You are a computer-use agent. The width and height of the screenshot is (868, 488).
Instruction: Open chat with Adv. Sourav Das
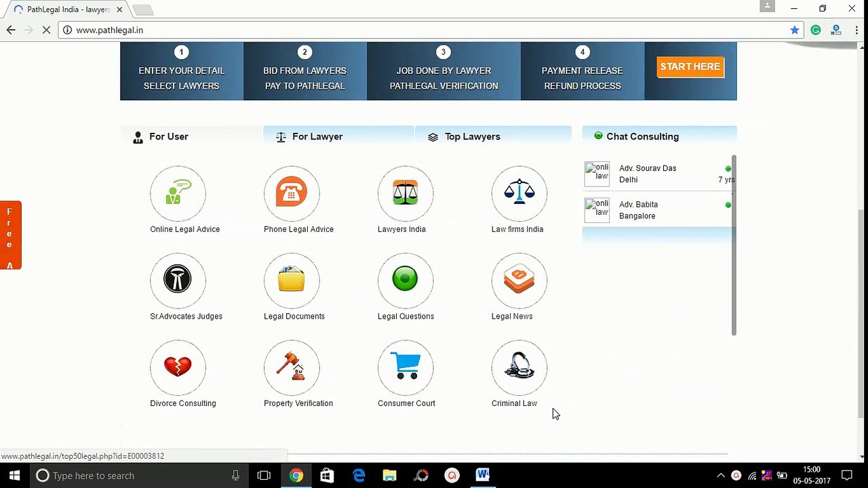[x=658, y=174]
